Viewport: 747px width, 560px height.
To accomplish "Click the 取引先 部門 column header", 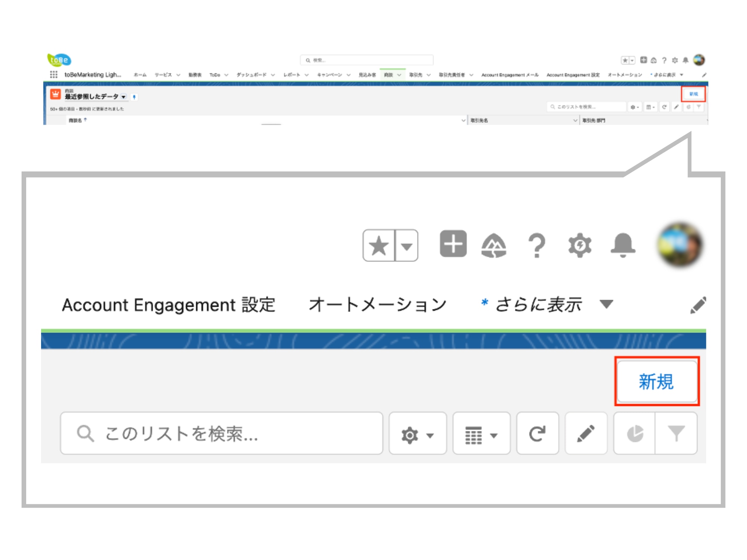I will [x=594, y=120].
